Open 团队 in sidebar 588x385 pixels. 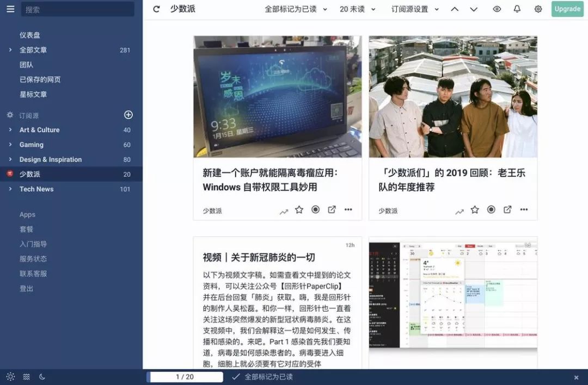26,65
